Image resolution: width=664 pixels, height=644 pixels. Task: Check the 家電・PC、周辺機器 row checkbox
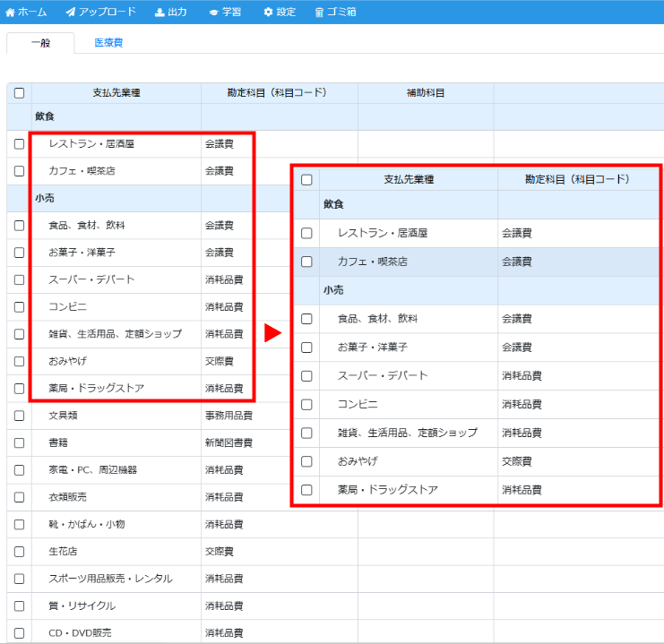point(19,470)
